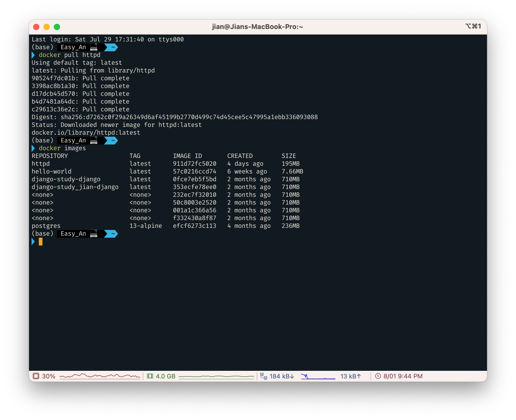Screen dimensions: 516x420
Task: Click docker.io/library/httpd:latest line
Action: pyautogui.click(x=86, y=133)
